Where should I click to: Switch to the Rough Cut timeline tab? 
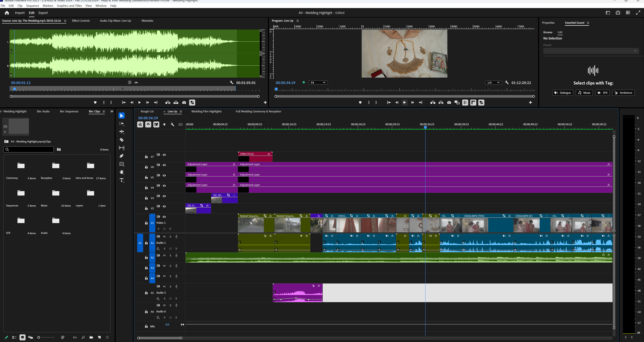(147, 111)
